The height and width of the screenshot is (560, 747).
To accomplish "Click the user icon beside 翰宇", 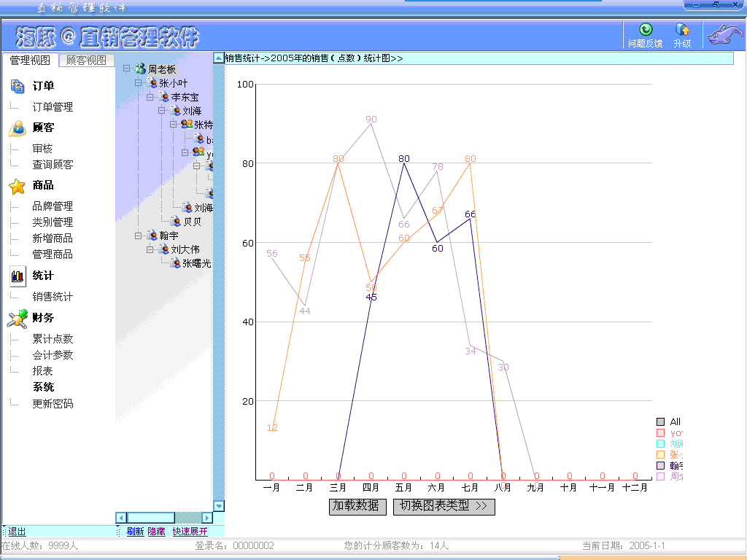I will (x=152, y=236).
